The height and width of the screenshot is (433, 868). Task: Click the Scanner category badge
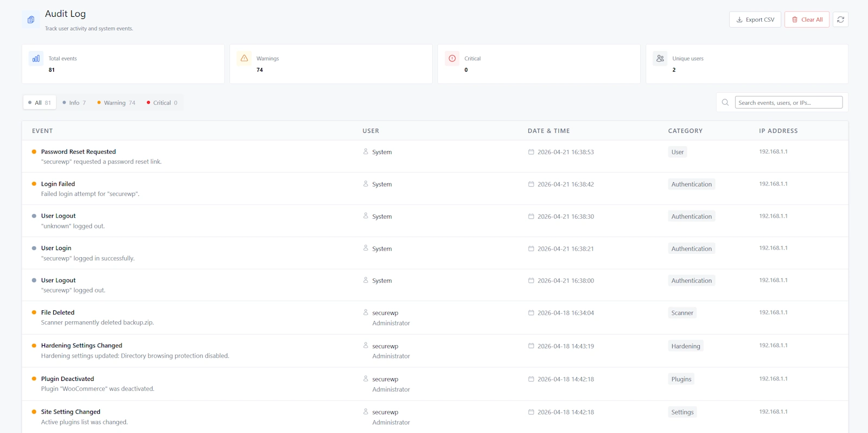click(x=682, y=313)
